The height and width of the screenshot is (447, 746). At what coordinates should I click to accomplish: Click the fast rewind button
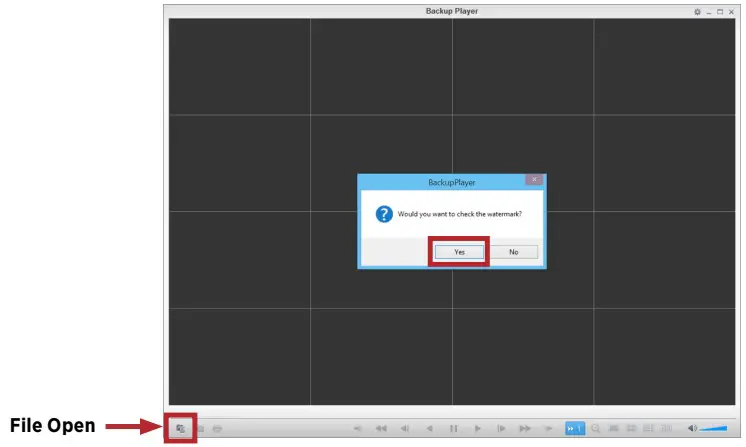click(381, 428)
